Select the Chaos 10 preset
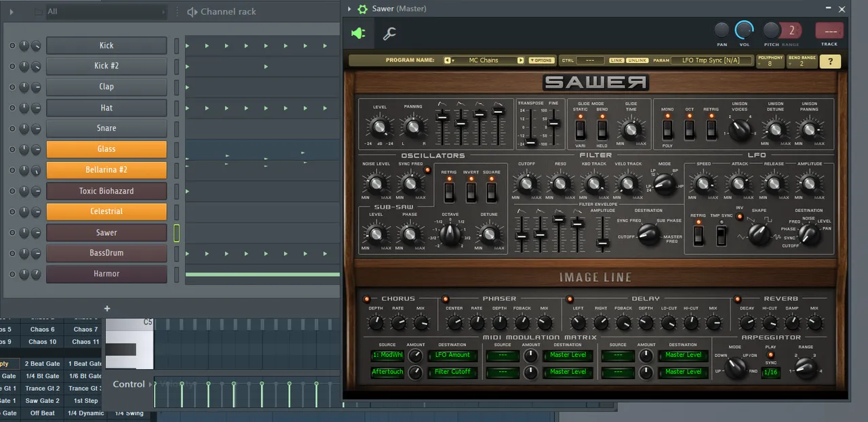 [x=43, y=341]
